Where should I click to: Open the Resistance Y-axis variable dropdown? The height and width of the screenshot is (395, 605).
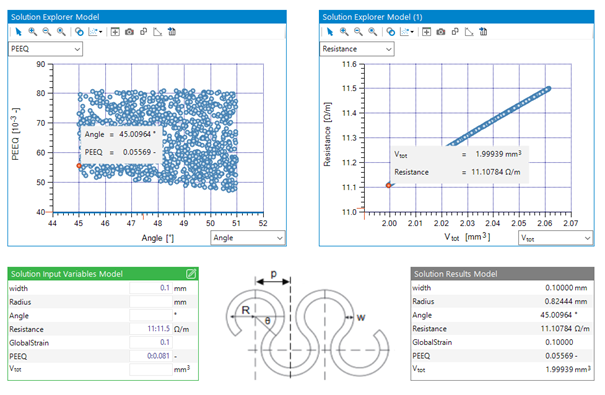click(x=357, y=49)
